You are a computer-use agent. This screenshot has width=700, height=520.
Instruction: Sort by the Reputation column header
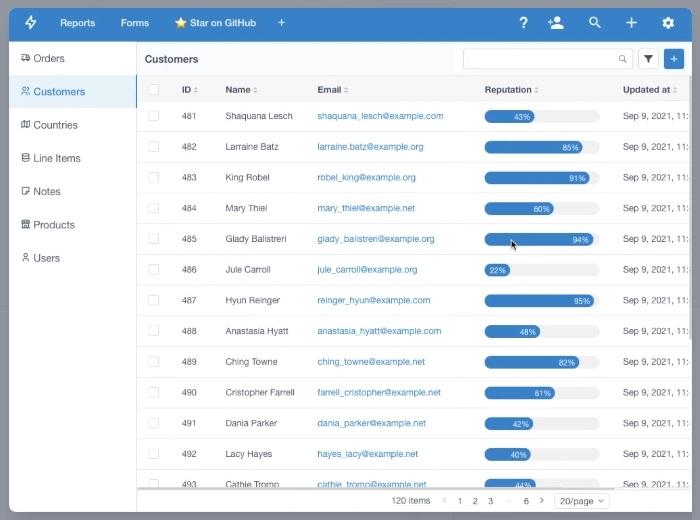[x=510, y=90]
